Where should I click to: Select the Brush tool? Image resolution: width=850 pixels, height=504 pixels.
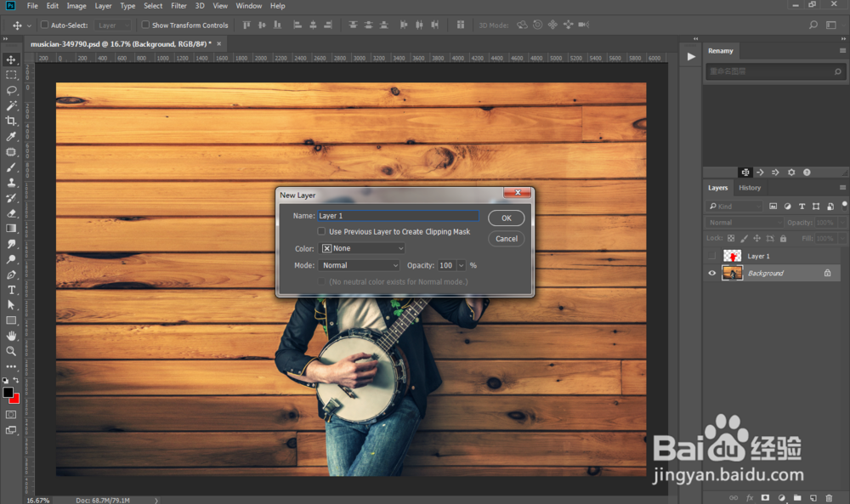(x=11, y=167)
